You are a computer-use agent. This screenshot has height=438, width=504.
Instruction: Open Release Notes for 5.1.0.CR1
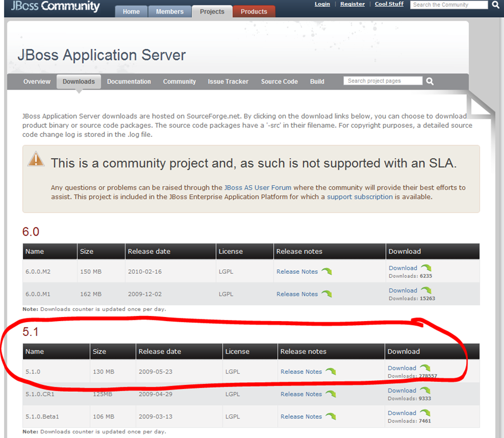tap(301, 394)
